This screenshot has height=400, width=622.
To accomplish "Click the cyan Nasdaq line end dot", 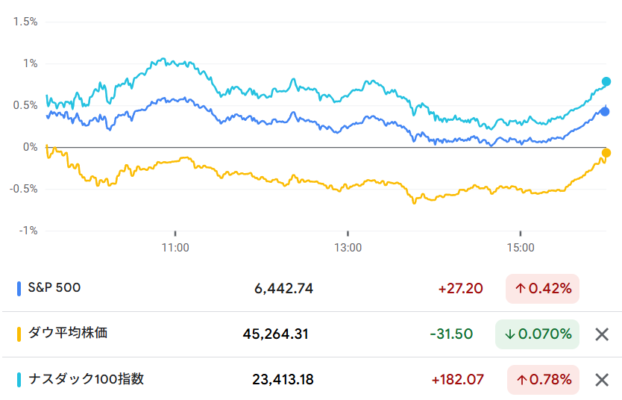I will [x=606, y=82].
